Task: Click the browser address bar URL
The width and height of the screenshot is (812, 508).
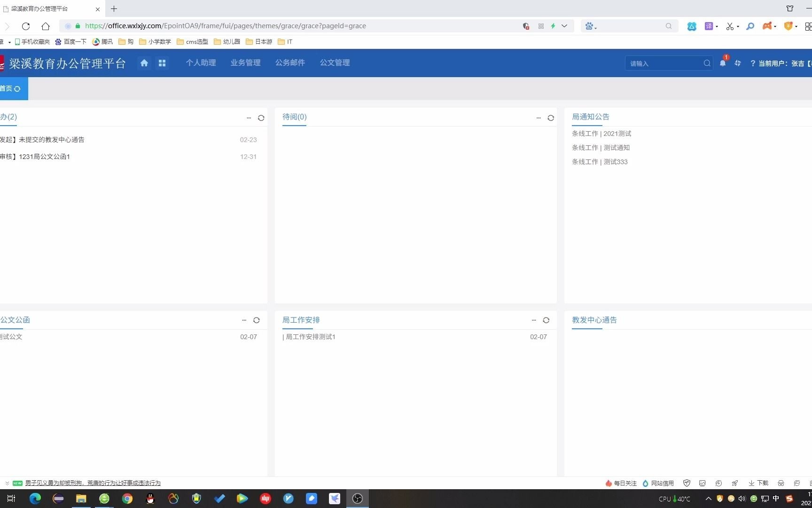Action: coord(226,26)
